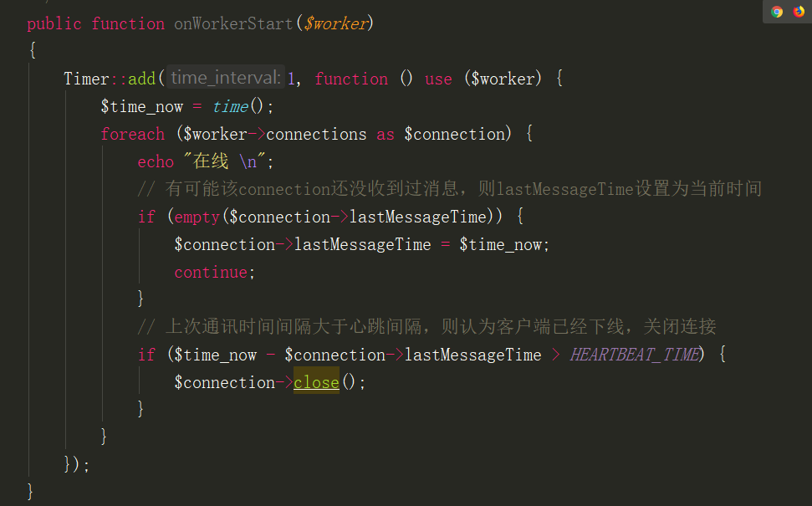Click the add method after Timer

[141, 79]
